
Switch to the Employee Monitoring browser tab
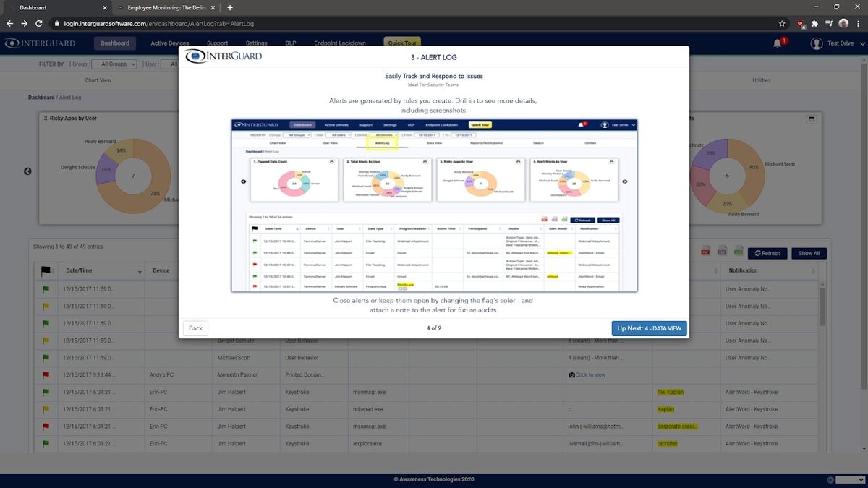pyautogui.click(x=166, y=7)
